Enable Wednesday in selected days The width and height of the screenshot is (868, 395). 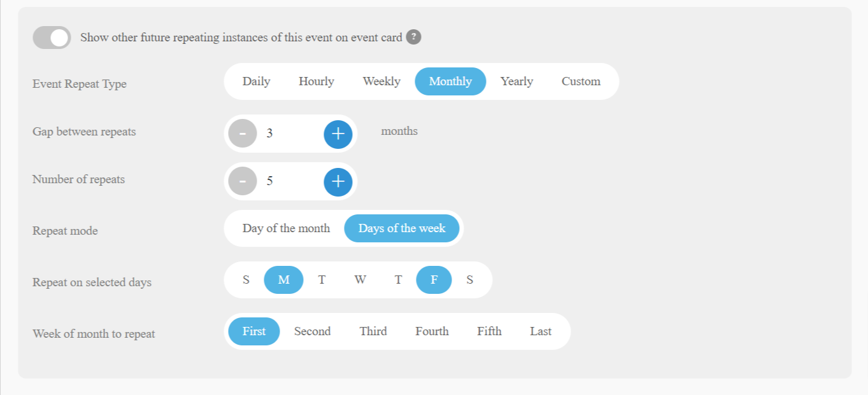pos(360,280)
